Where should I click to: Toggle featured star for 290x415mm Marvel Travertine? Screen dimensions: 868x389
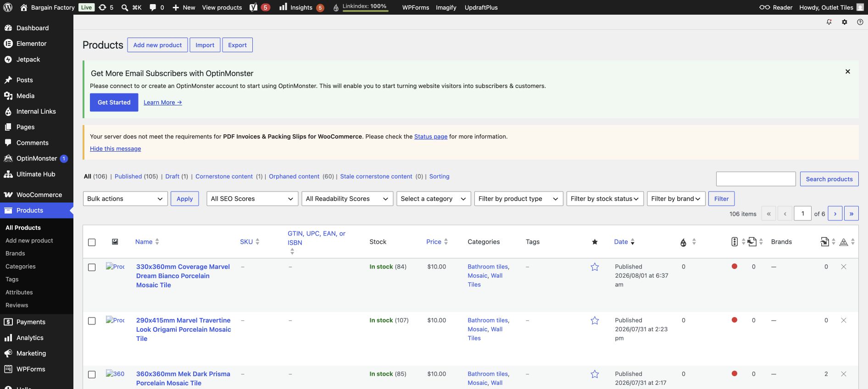pos(595,320)
